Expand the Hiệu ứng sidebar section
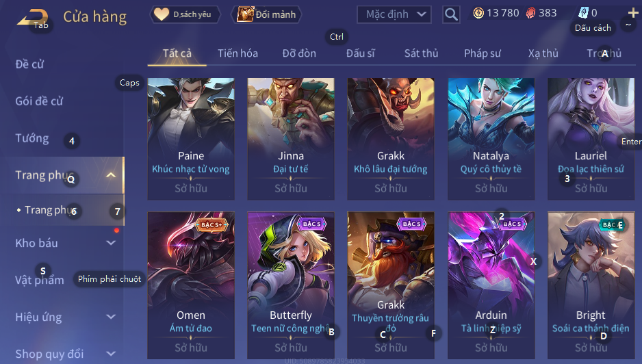The height and width of the screenshot is (364, 642). click(x=111, y=317)
